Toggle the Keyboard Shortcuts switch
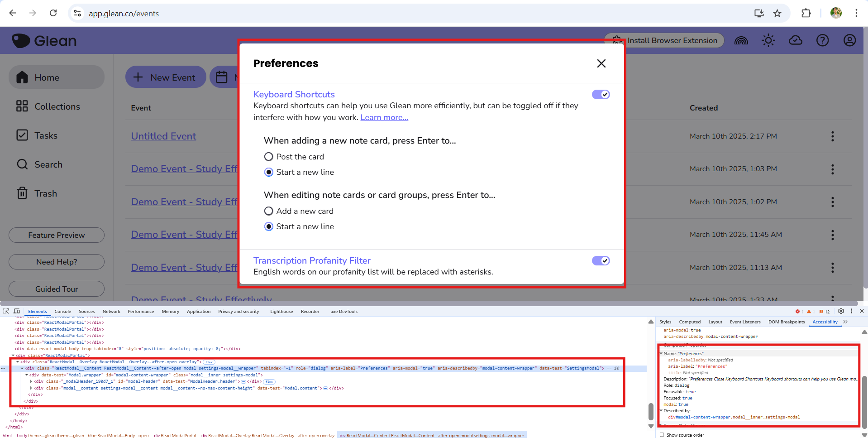Screen dimensions: 868x438 pos(601,94)
